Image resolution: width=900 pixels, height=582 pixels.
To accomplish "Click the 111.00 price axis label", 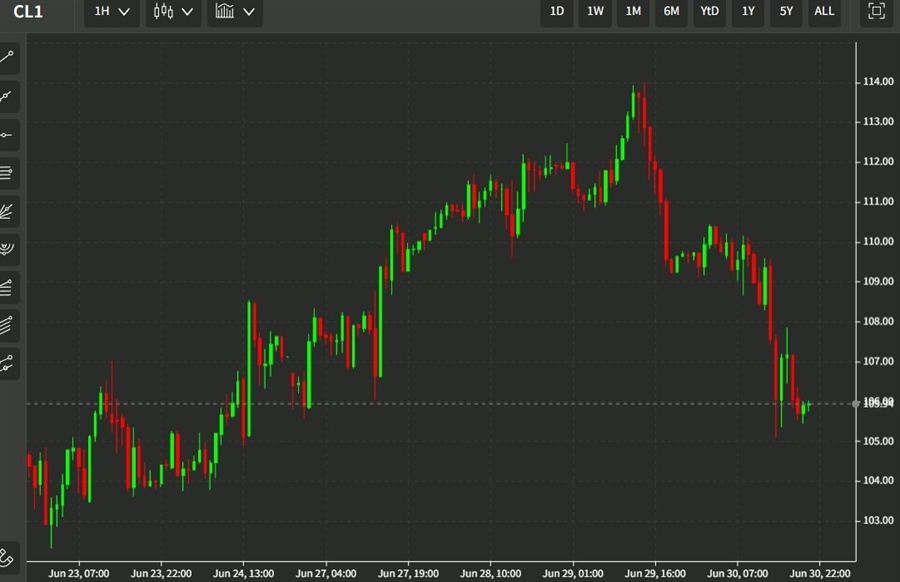I will click(x=878, y=201).
